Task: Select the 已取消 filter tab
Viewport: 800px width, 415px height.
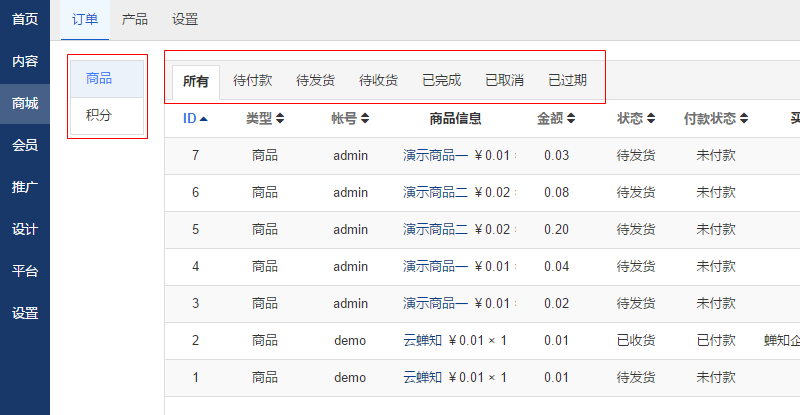Action: point(504,81)
